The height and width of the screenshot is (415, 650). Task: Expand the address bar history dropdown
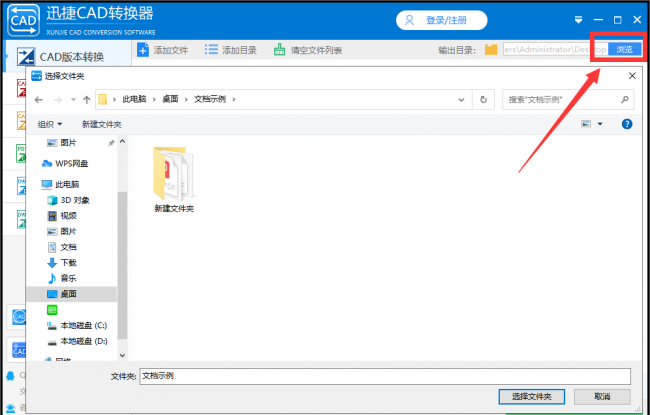(x=461, y=100)
